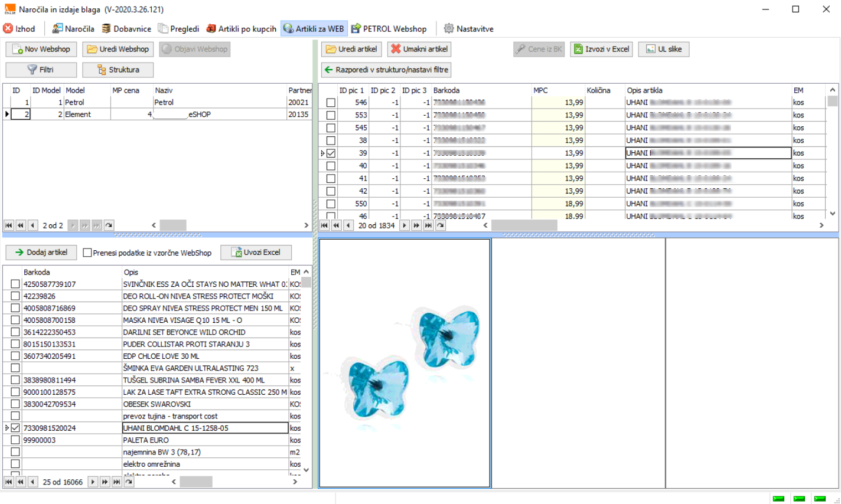Click Umakni artikel red X button
This screenshot has width=841, height=504.
tap(419, 49)
